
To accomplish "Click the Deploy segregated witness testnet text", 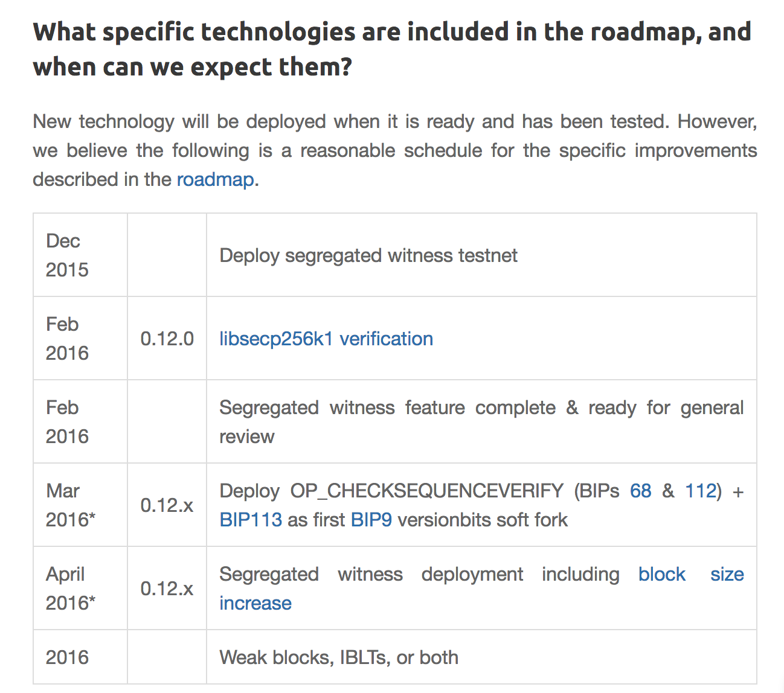I will (368, 255).
